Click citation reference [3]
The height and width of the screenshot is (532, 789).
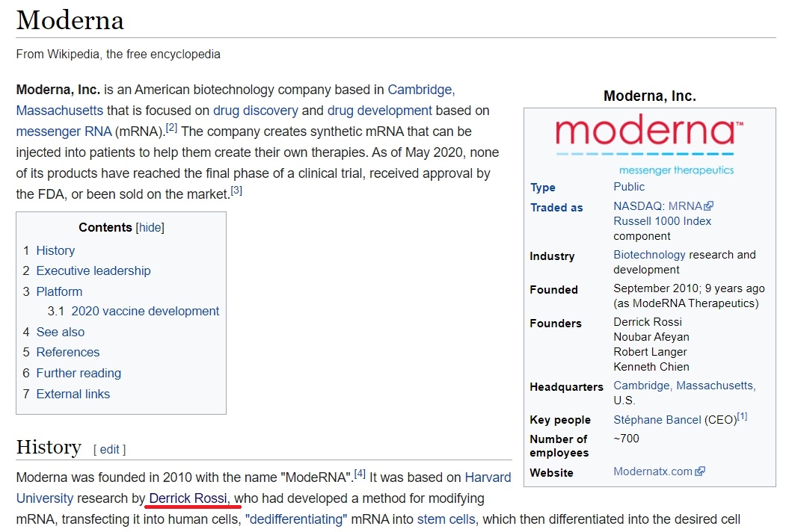click(236, 191)
